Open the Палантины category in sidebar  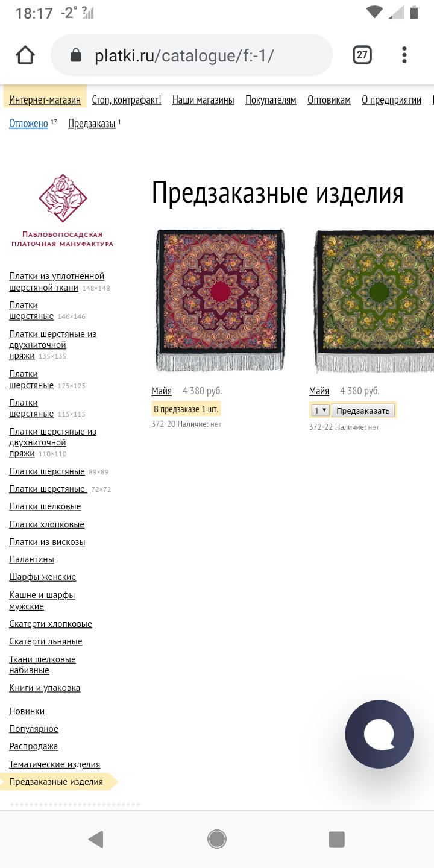point(31,559)
